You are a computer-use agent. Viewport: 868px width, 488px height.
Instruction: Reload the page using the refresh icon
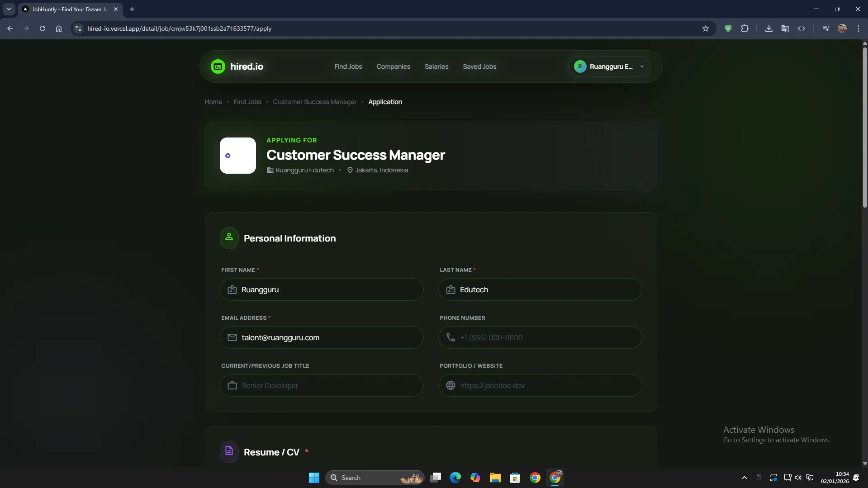[43, 28]
